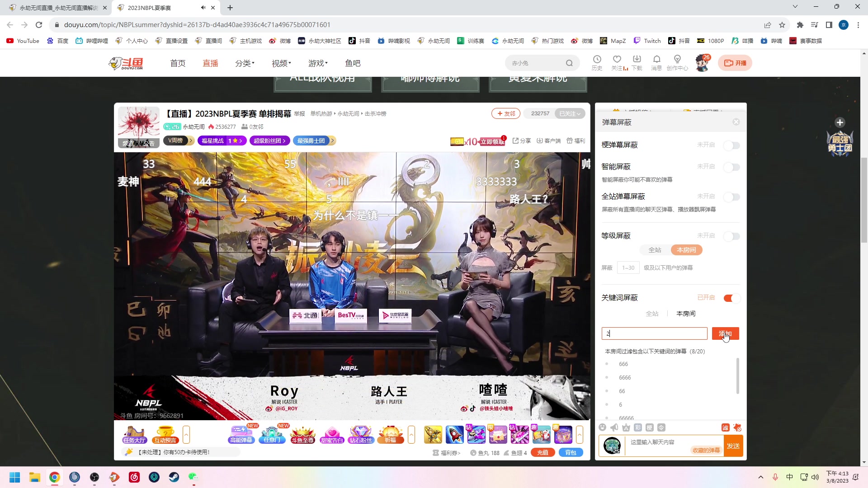The width and height of the screenshot is (868, 488).
Task: Click the orange 滤 filter icon near chat input
Action: tap(724, 427)
